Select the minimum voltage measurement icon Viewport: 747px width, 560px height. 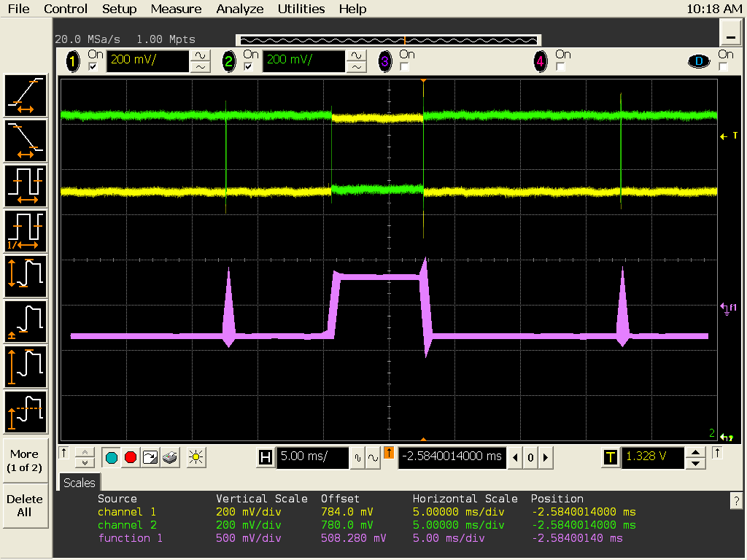[x=26, y=322]
